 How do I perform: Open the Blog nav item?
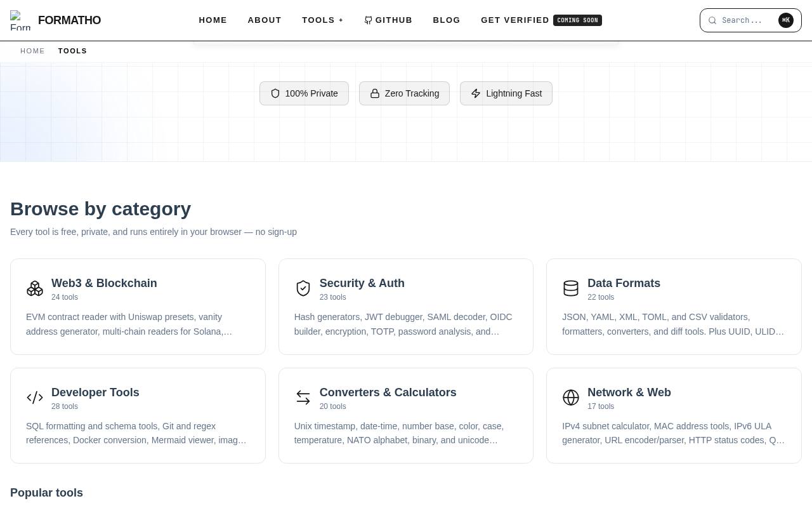[447, 20]
